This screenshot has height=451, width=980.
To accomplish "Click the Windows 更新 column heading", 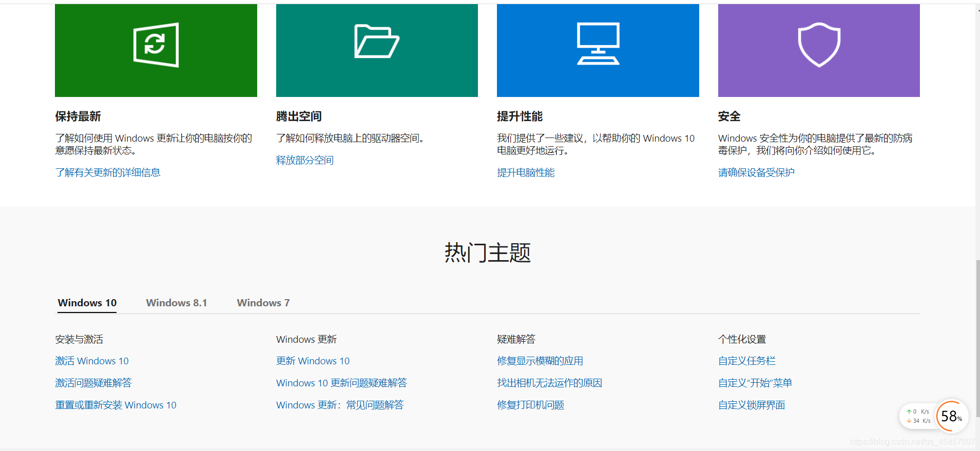I will coord(306,339).
